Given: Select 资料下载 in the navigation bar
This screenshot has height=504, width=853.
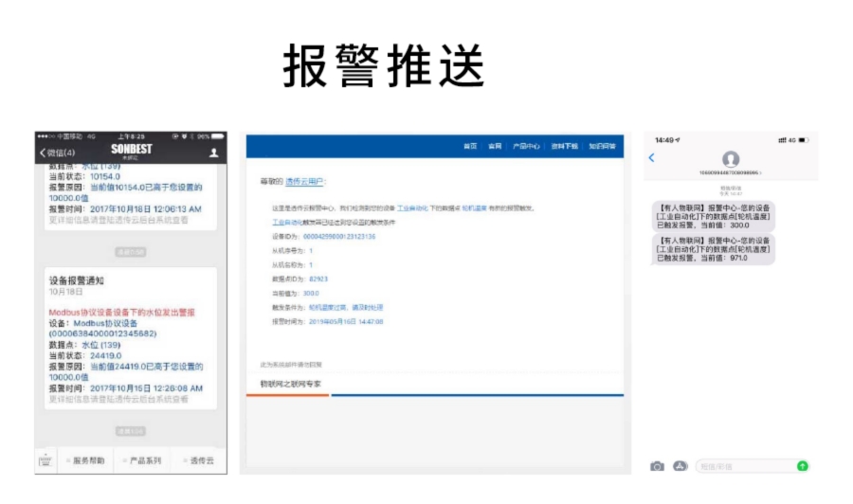Looking at the screenshot, I should coord(564,147).
